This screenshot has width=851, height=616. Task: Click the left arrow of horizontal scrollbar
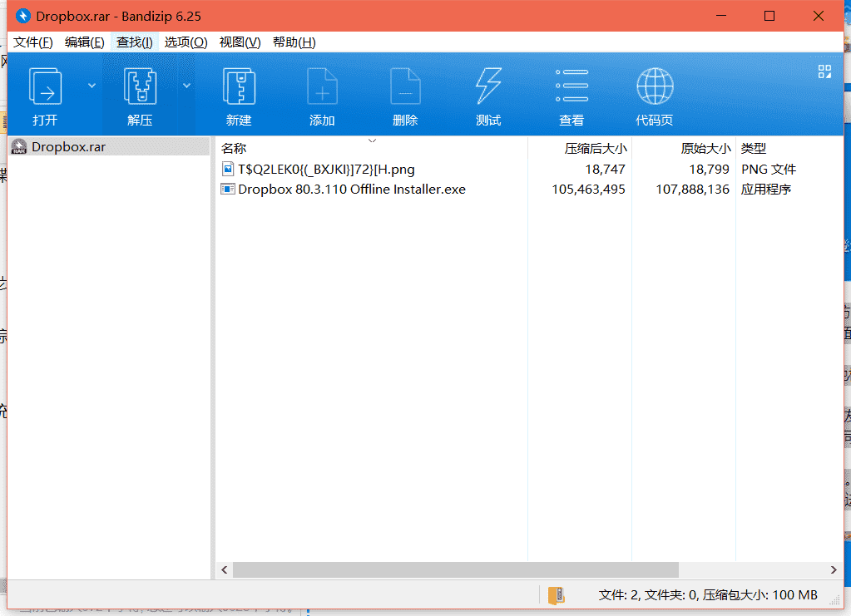[224, 570]
